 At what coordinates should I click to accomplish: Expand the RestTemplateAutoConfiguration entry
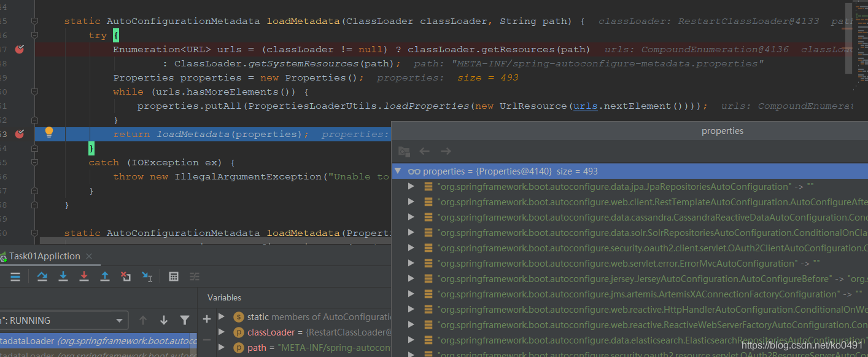pyautogui.click(x=411, y=202)
